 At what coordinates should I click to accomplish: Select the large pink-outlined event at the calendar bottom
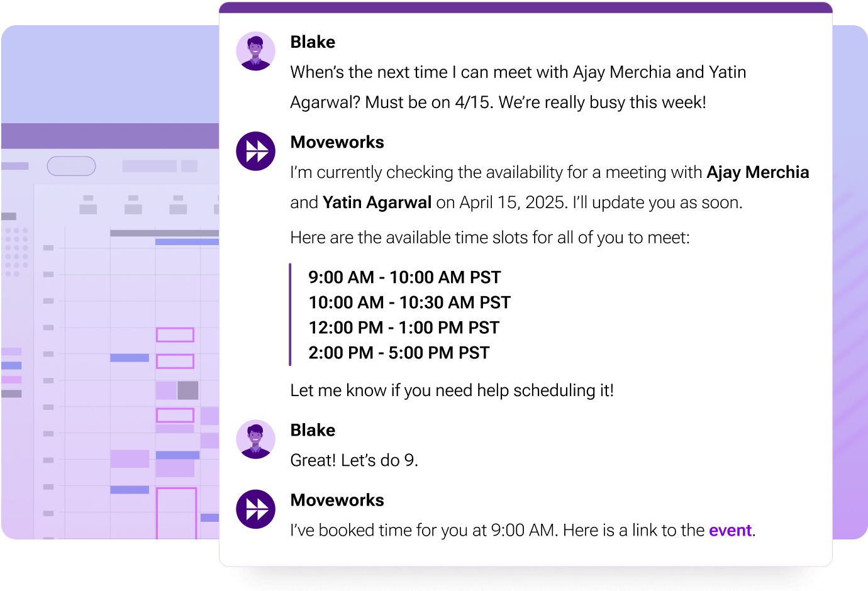(x=176, y=512)
